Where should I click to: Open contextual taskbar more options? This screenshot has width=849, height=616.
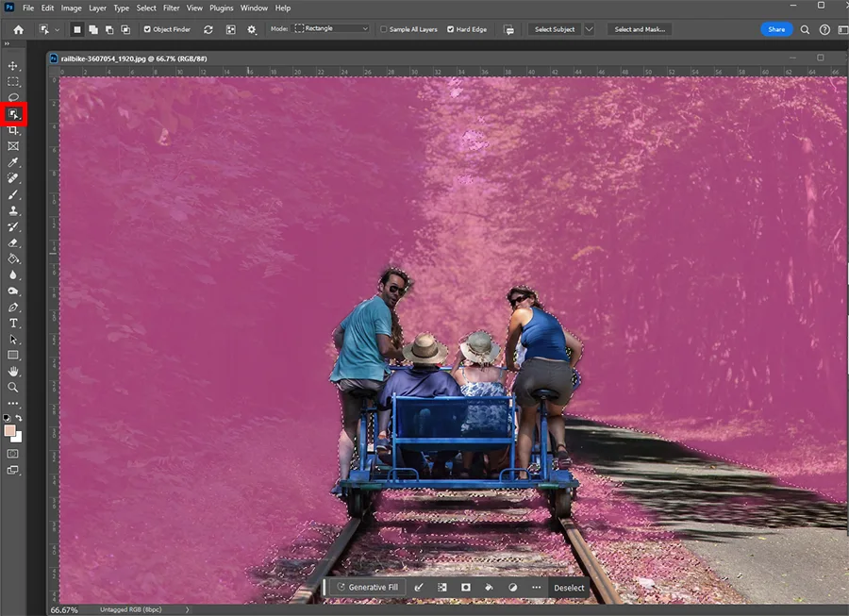pyautogui.click(x=536, y=588)
